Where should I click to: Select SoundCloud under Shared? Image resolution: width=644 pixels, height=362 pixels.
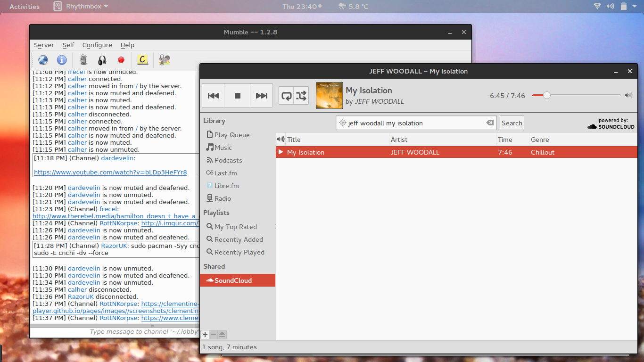[238, 280]
